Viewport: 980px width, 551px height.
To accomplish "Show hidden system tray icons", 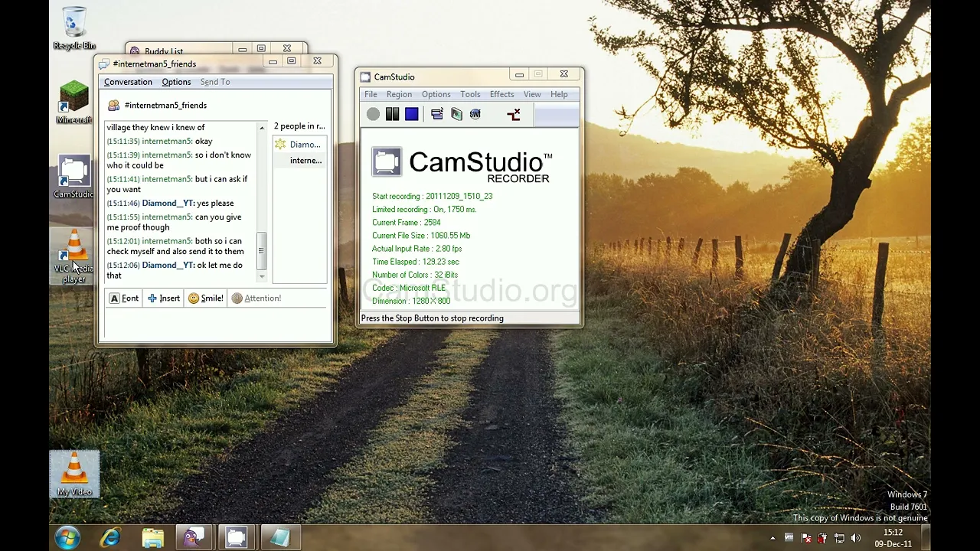I will point(773,538).
